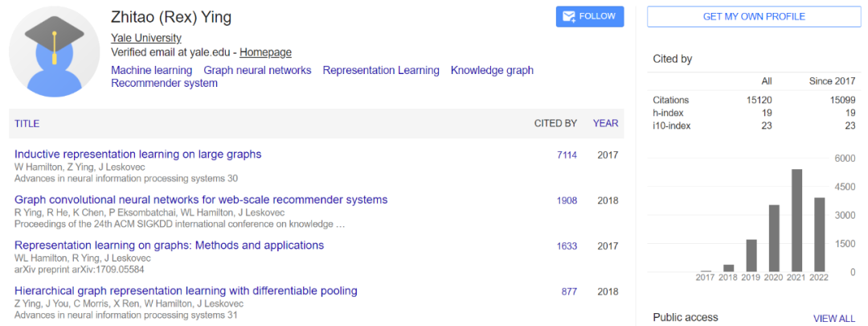
Task: Click Get My Own Profile button
Action: (753, 17)
